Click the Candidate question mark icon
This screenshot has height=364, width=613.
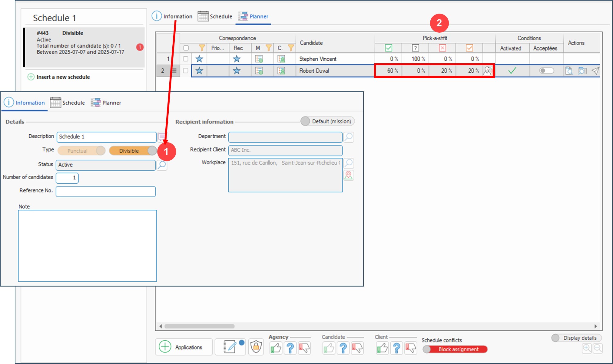[x=343, y=348]
